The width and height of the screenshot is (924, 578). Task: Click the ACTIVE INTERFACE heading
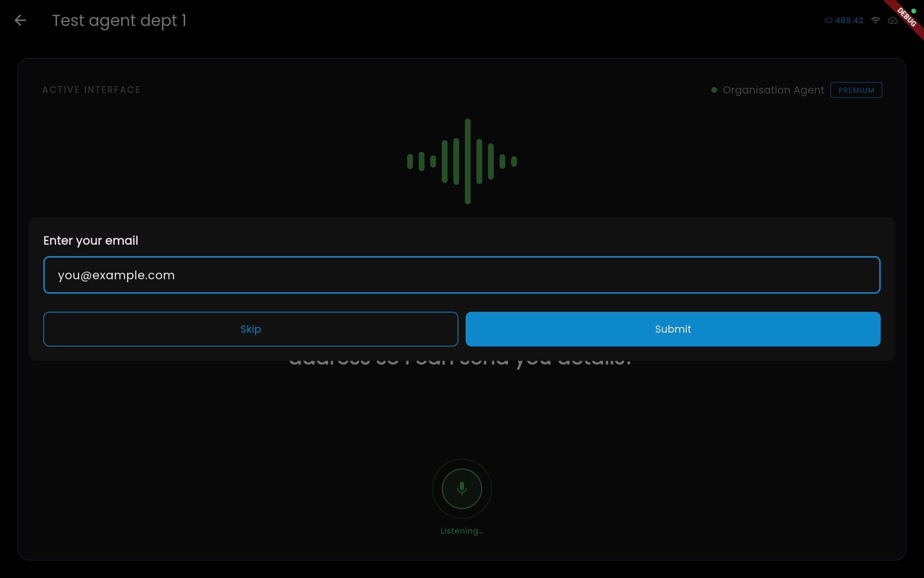click(91, 90)
